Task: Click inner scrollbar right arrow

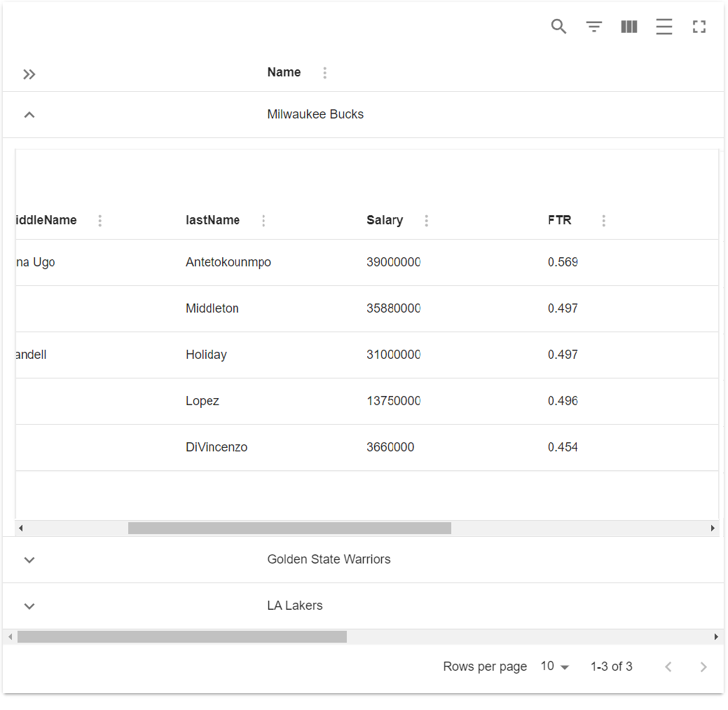Action: [713, 528]
